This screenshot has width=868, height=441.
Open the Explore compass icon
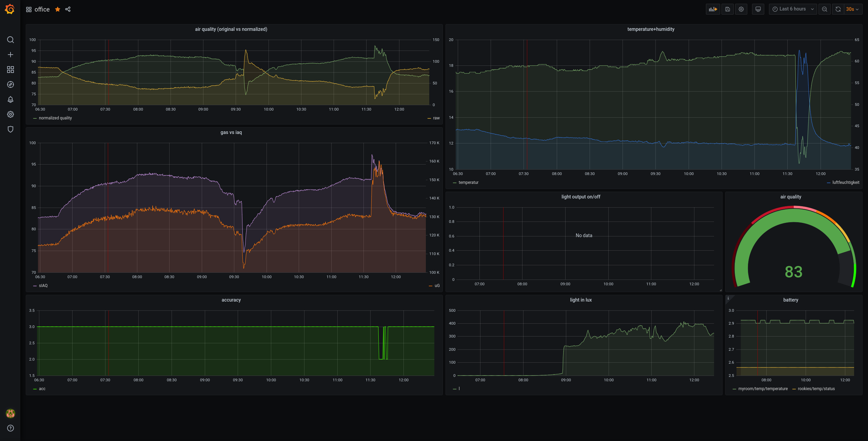click(x=11, y=84)
